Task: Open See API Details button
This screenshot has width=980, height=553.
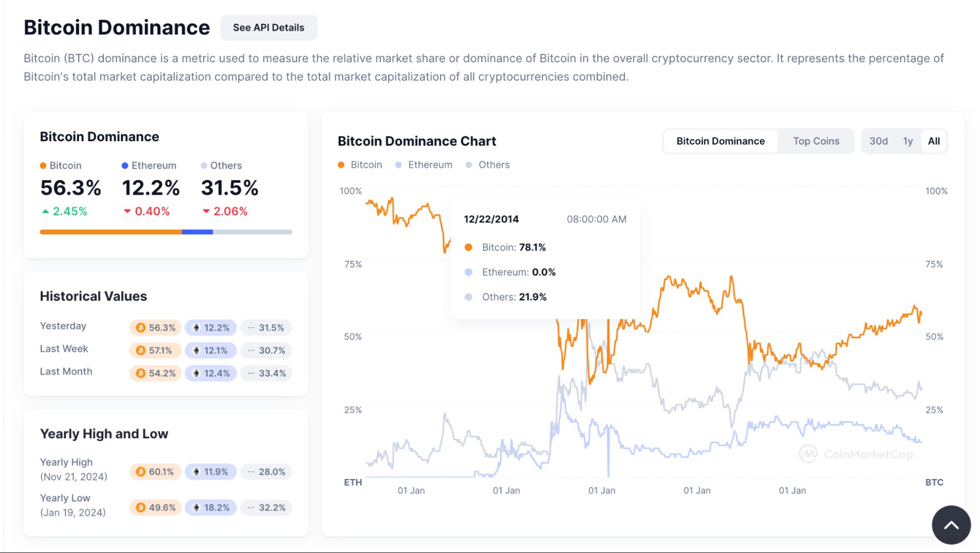Action: pyautogui.click(x=268, y=27)
